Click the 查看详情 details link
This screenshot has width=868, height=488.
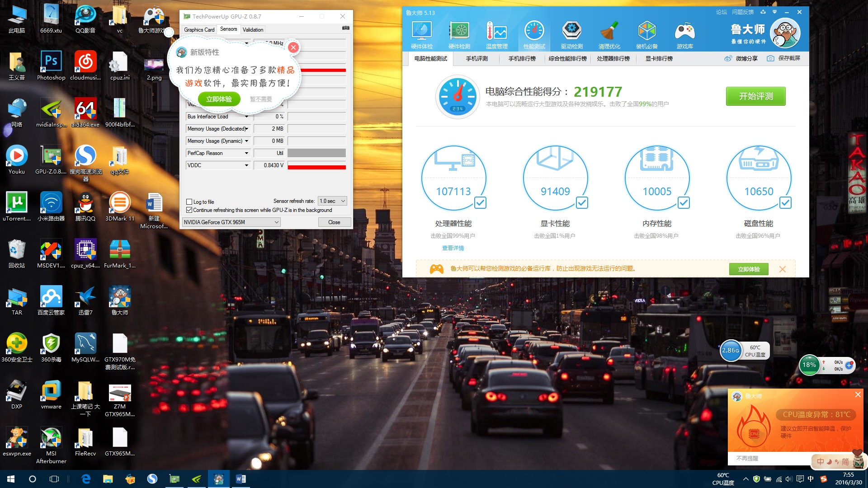click(453, 248)
